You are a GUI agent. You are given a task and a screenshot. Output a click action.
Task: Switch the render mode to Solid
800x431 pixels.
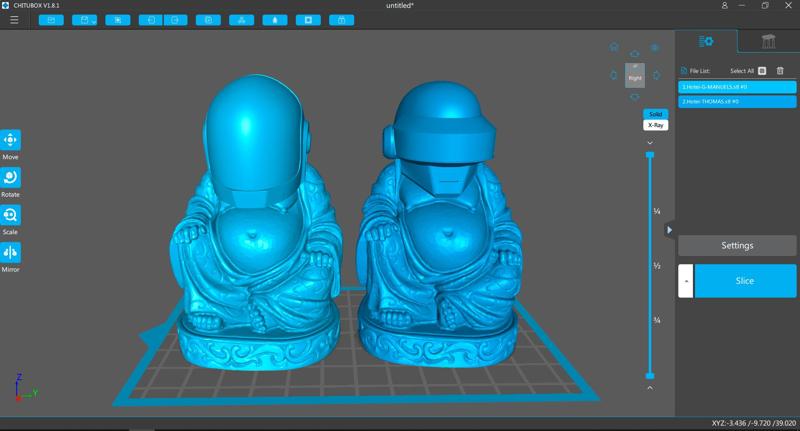point(656,114)
